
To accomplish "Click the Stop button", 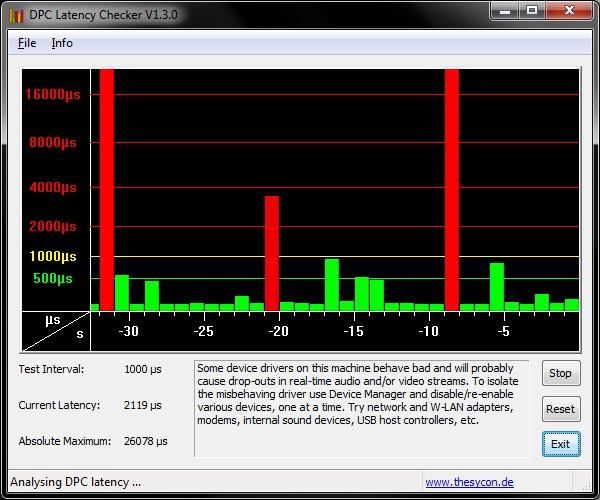I will click(x=561, y=373).
